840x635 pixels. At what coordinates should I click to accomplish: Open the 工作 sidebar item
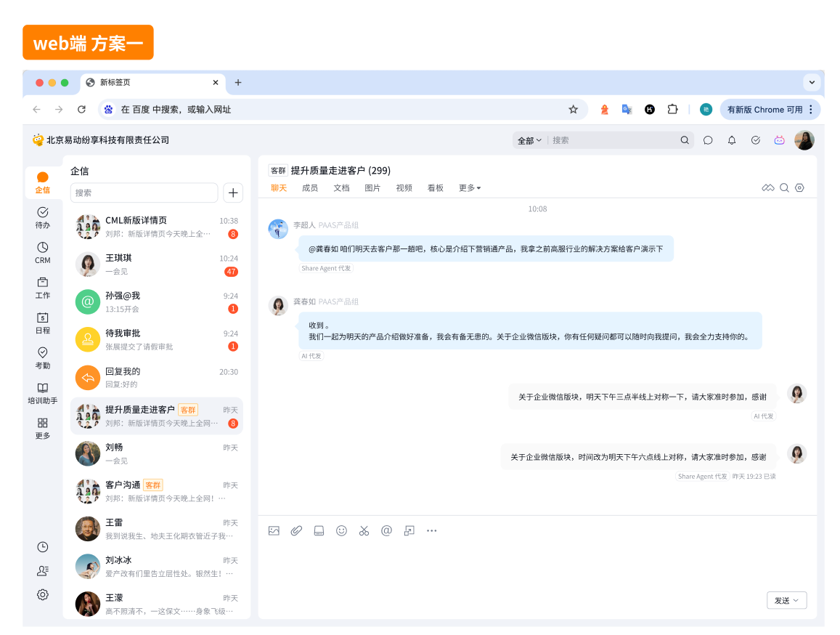pos(43,288)
